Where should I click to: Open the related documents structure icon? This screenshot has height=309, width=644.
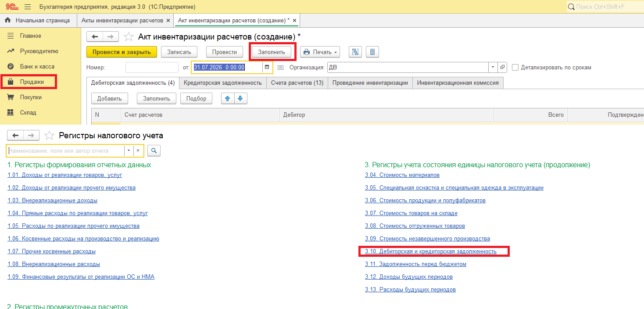(355, 52)
